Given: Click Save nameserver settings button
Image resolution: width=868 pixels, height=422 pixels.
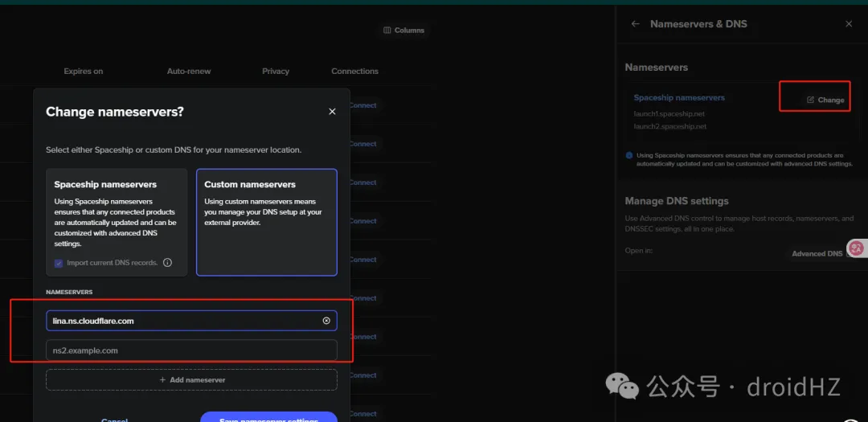Looking at the screenshot, I should [x=268, y=417].
